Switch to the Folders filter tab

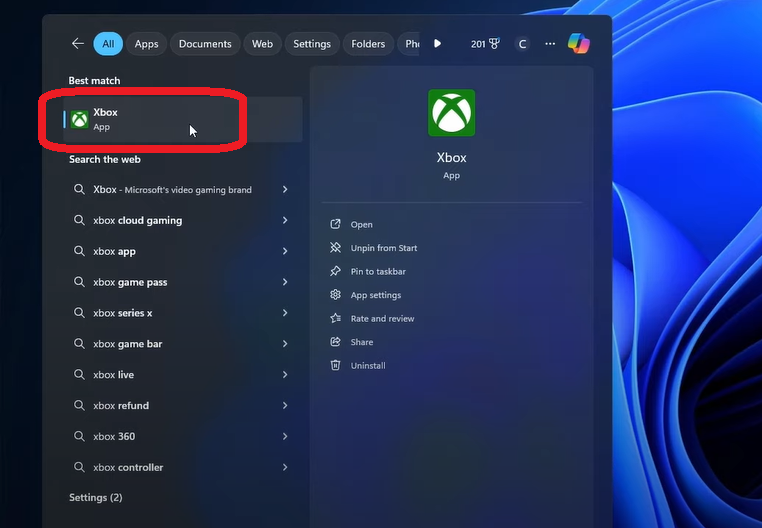point(368,44)
